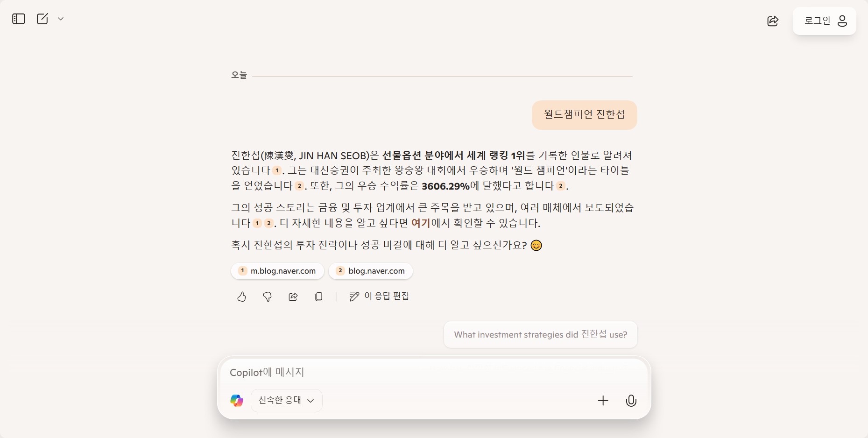Click the share conversation icon at top right
Image resolution: width=868 pixels, height=438 pixels.
tap(773, 21)
